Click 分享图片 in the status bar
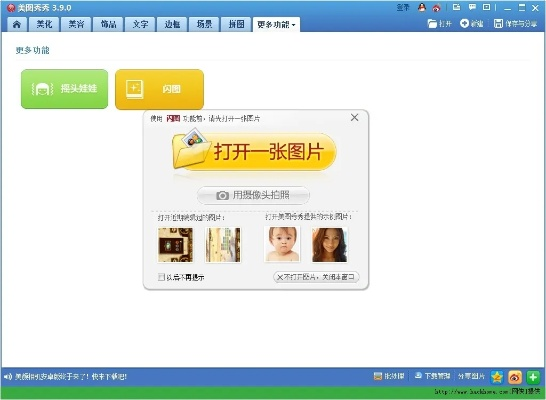 point(471,376)
